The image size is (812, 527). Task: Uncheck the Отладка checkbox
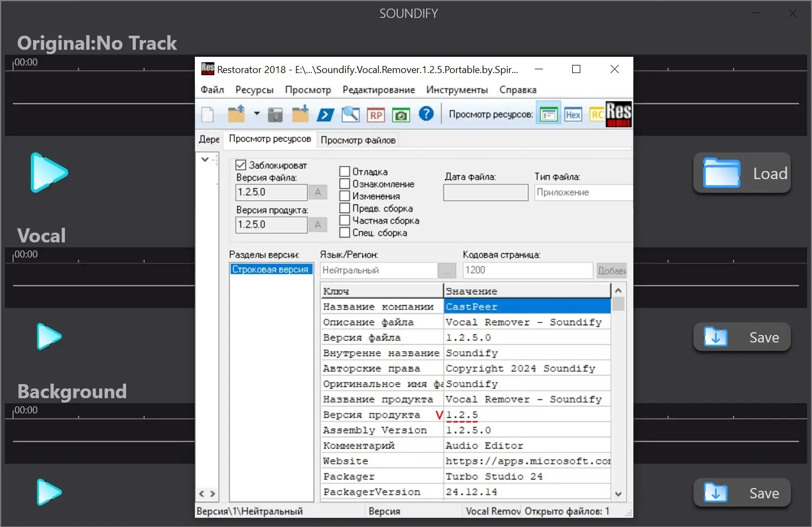(345, 171)
